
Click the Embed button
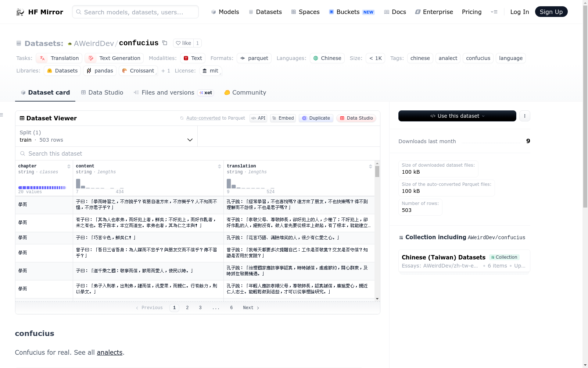tap(283, 118)
